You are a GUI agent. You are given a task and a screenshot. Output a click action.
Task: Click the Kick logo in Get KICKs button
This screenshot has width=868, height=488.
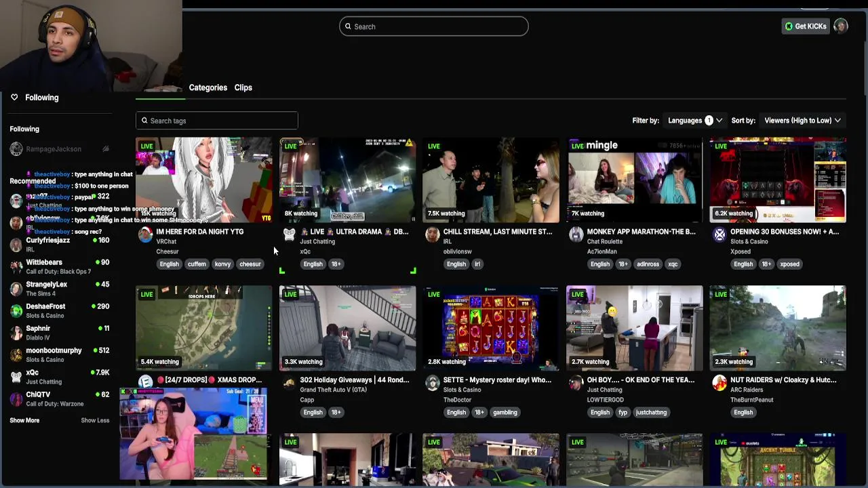pos(789,26)
